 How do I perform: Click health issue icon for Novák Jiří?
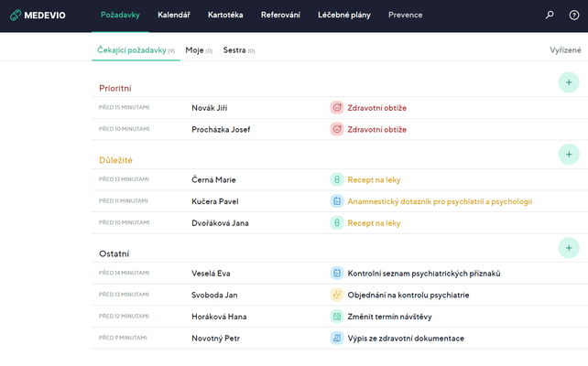pos(336,108)
